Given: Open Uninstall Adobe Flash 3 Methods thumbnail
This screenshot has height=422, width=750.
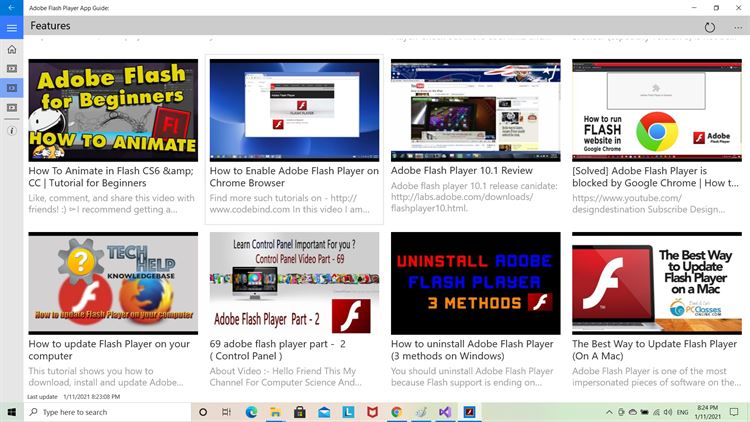Looking at the screenshot, I should [475, 283].
